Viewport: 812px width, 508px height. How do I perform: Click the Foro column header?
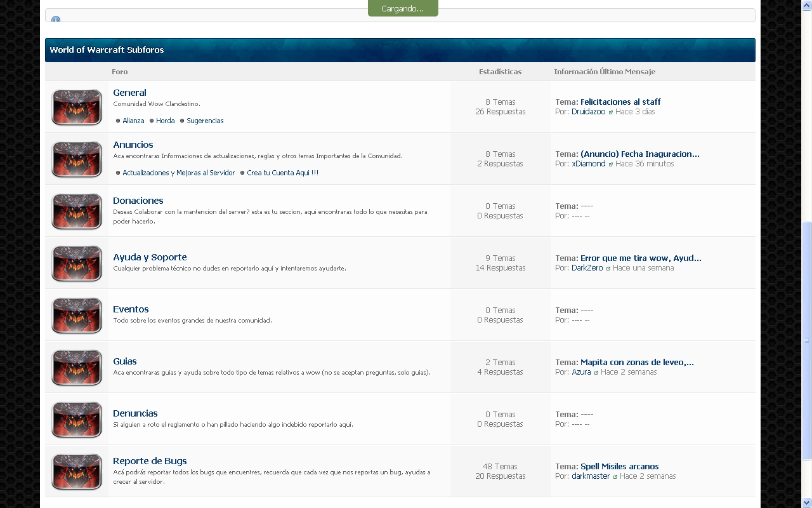point(119,72)
